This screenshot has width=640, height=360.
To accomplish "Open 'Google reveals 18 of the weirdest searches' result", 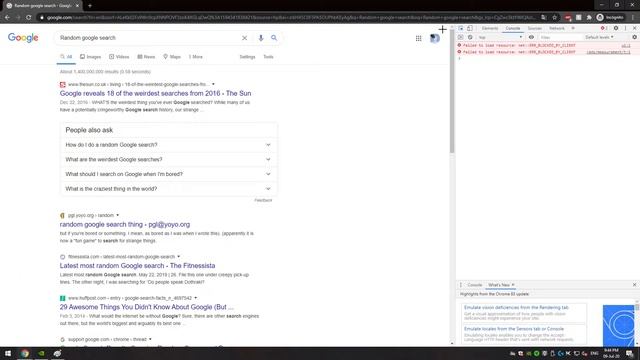I will (155, 93).
